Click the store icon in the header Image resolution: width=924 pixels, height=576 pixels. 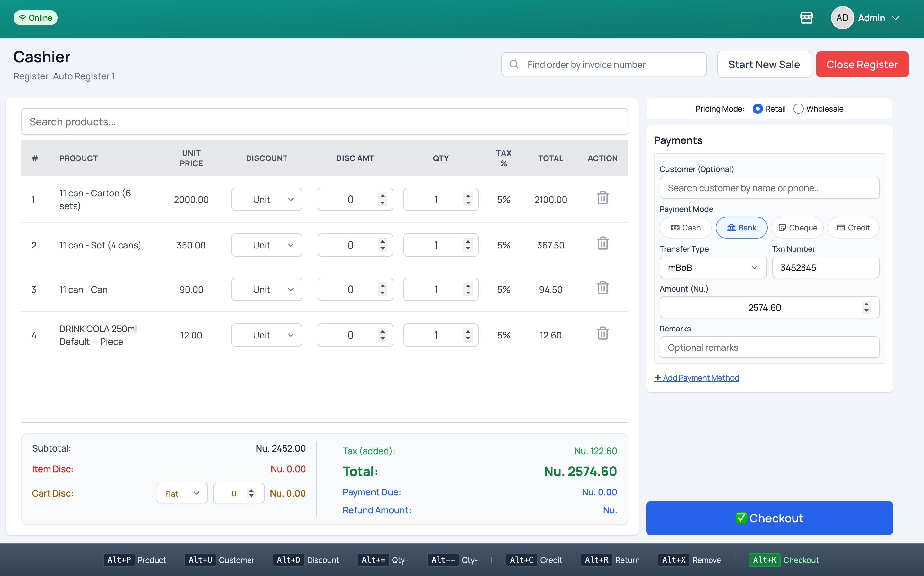point(807,18)
